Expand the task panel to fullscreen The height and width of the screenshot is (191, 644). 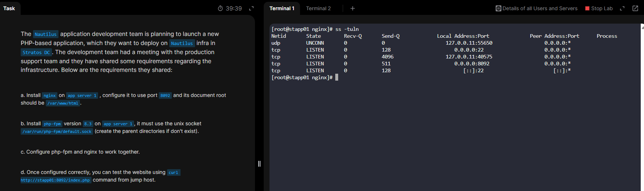[x=251, y=8]
